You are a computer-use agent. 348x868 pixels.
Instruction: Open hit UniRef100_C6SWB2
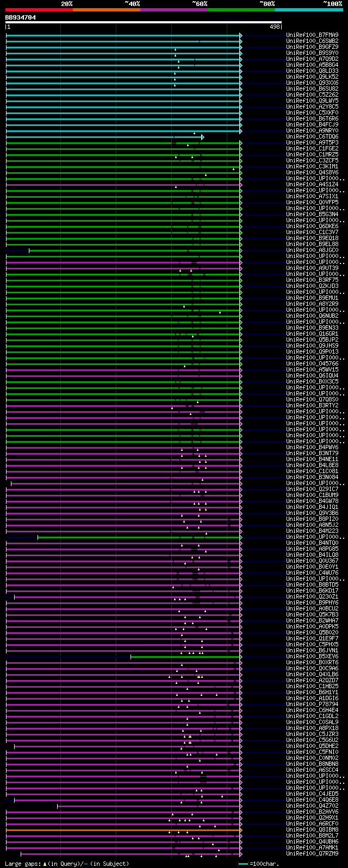pos(312,41)
